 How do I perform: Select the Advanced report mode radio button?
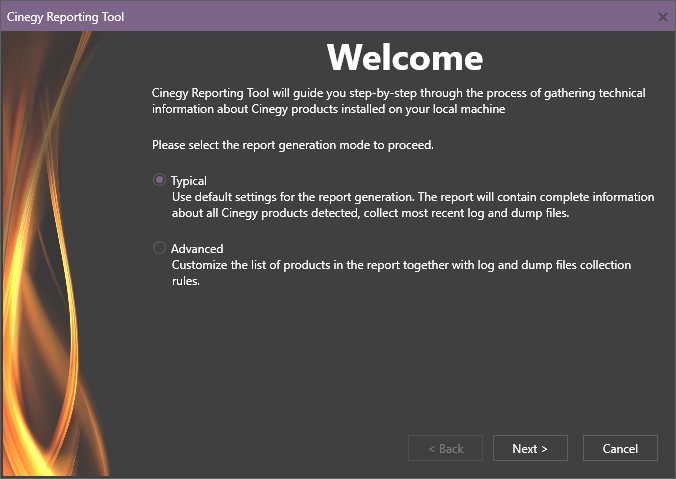tap(160, 248)
